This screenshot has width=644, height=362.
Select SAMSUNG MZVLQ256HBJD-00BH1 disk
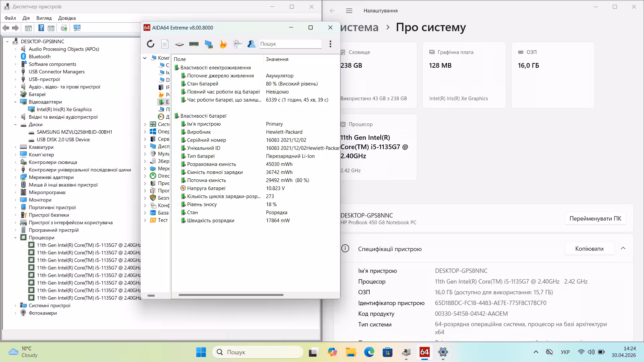pos(74,132)
